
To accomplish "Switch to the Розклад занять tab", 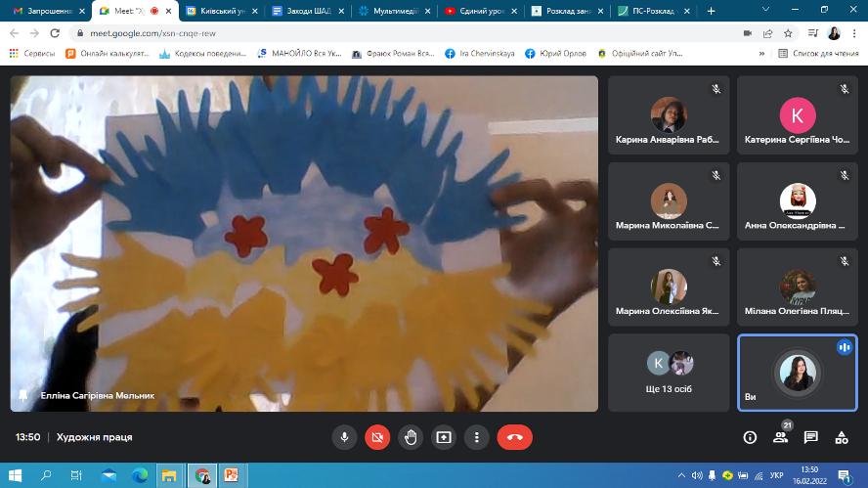I will [567, 11].
